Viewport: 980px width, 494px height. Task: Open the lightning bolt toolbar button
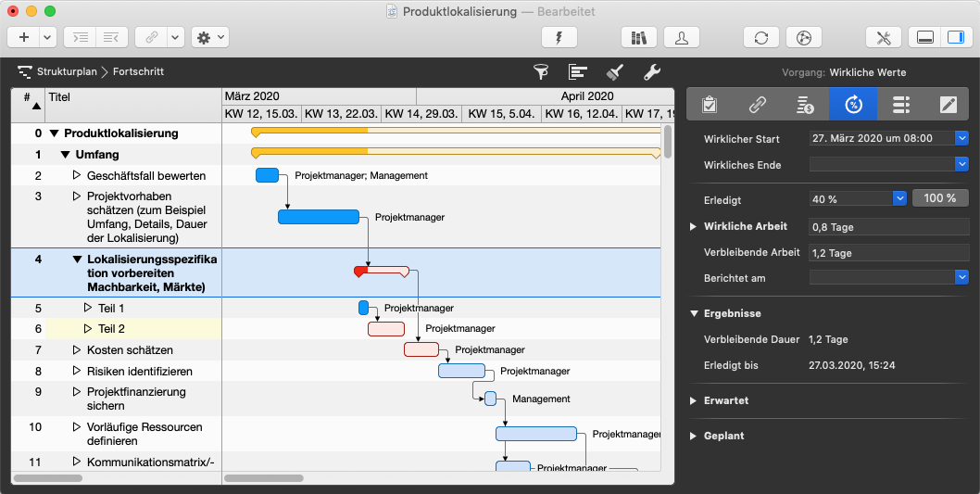(x=559, y=37)
